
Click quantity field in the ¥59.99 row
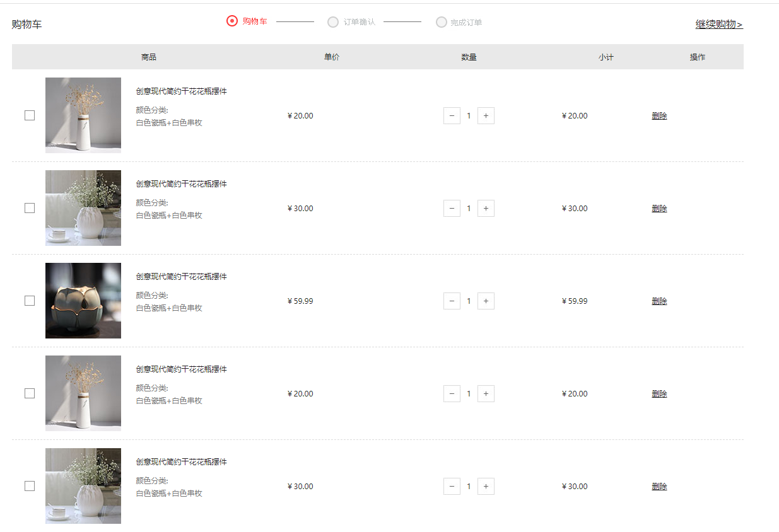(469, 301)
